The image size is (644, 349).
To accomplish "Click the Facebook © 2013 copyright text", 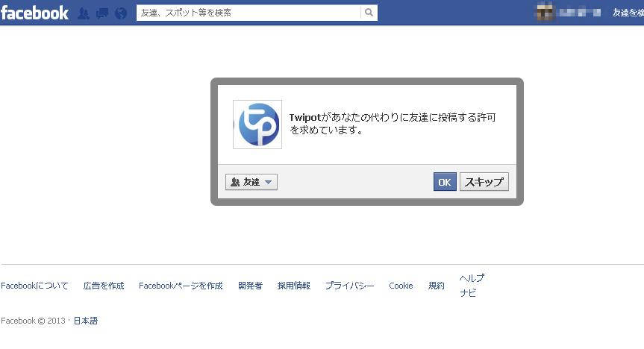I will [x=33, y=321].
